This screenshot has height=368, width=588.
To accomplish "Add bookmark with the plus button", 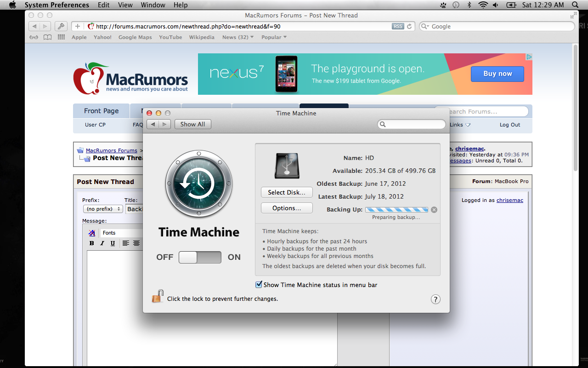I will [78, 26].
